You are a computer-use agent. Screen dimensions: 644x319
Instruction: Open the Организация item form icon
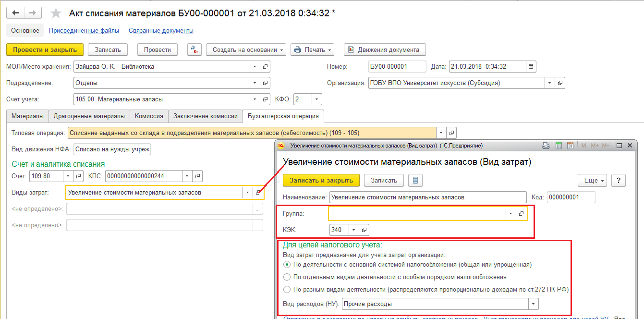click(x=559, y=83)
